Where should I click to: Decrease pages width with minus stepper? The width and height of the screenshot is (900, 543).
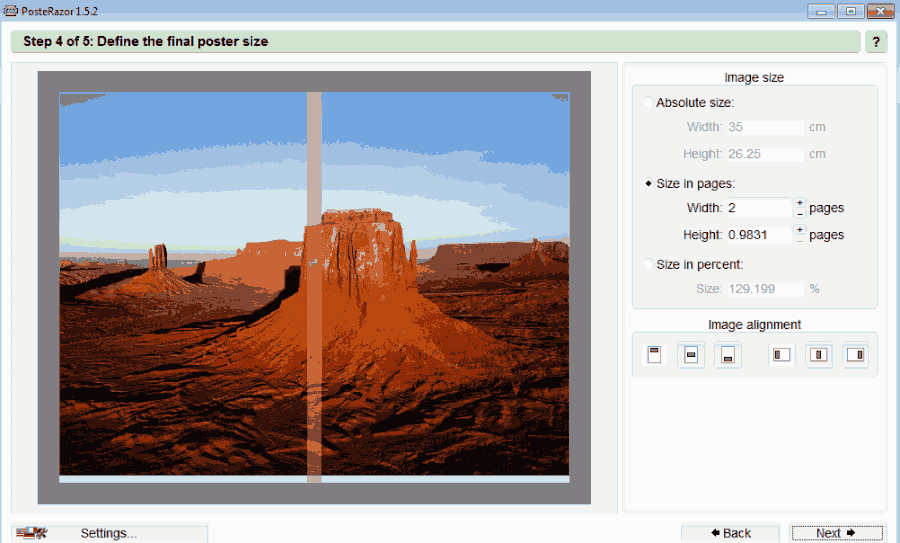click(x=800, y=213)
